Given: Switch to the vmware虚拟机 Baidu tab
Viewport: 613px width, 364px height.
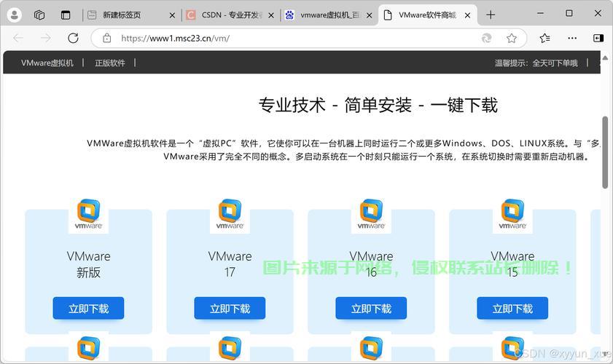Looking at the screenshot, I should point(330,15).
